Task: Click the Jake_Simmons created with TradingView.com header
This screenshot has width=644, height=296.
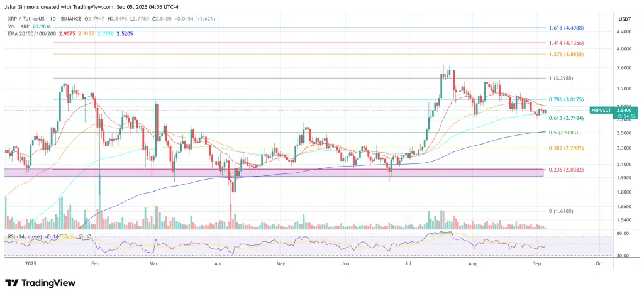Action: [93, 6]
